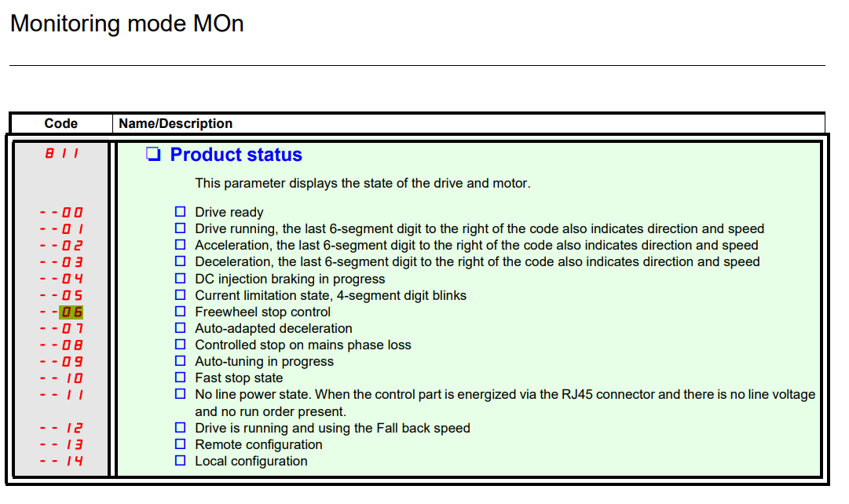Click 'Current limitation state' line

click(331, 296)
